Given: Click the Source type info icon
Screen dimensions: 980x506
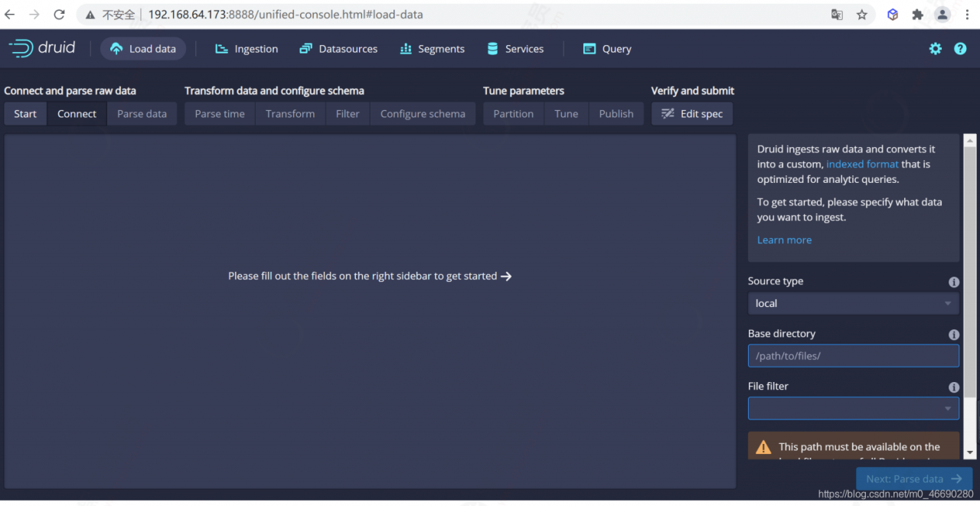Looking at the screenshot, I should [x=954, y=282].
